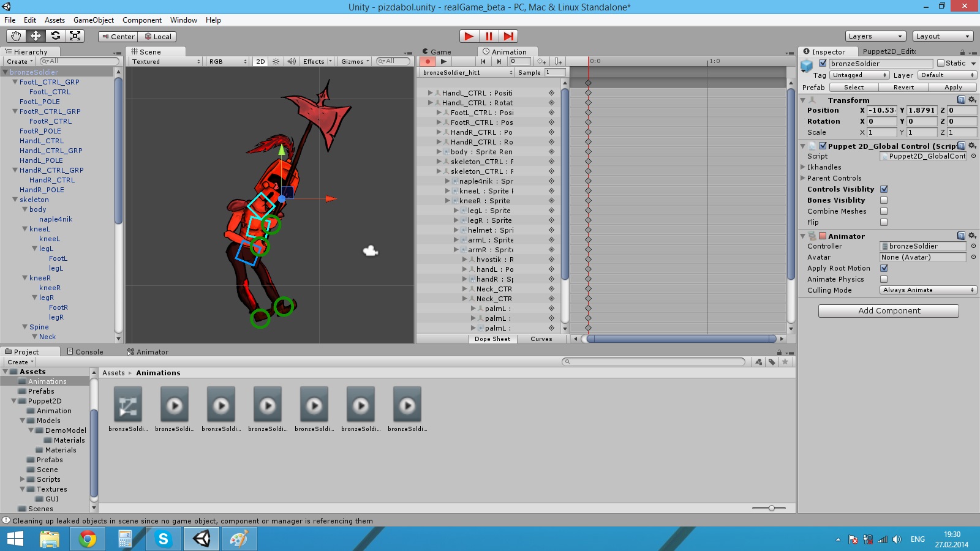Open Windows Start button
Image resolution: width=980 pixels, height=551 pixels.
(15, 539)
